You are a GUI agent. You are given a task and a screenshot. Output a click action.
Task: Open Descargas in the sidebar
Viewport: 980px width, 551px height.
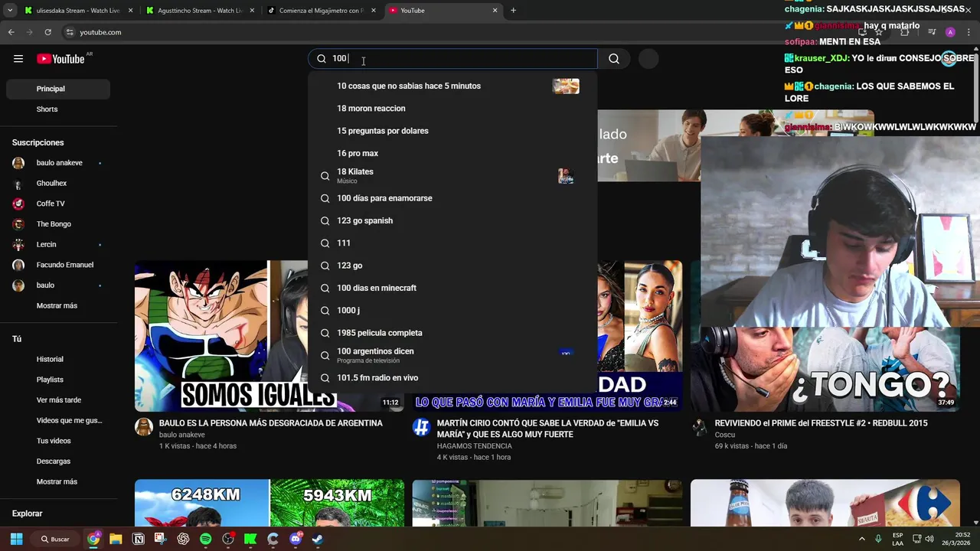[58, 461]
